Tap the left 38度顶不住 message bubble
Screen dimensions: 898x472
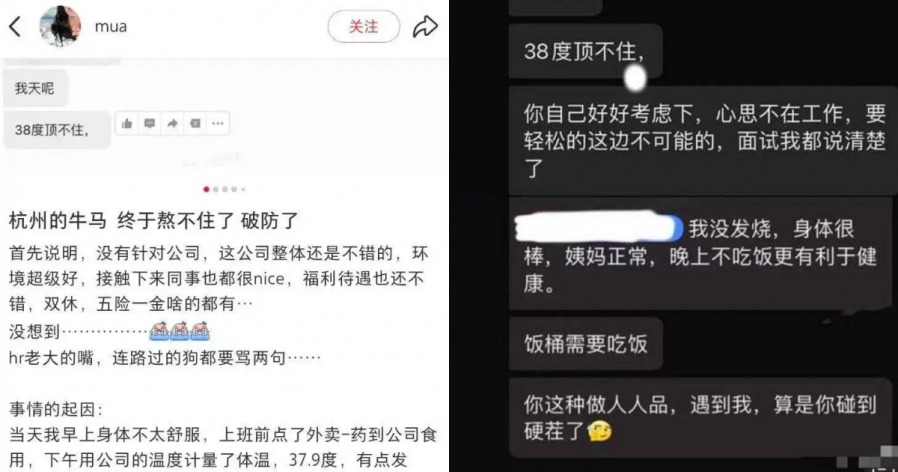click(56, 130)
